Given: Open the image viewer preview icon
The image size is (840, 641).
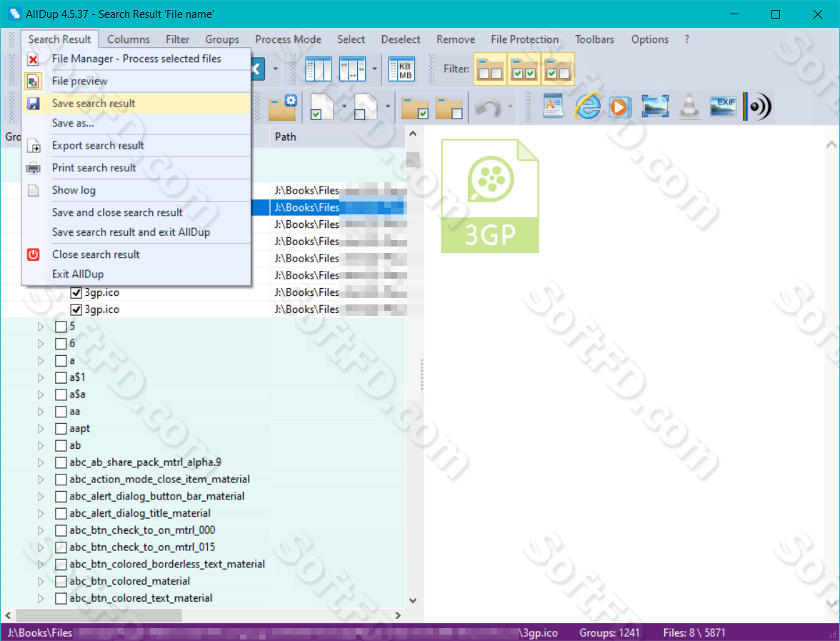Looking at the screenshot, I should pos(654,106).
